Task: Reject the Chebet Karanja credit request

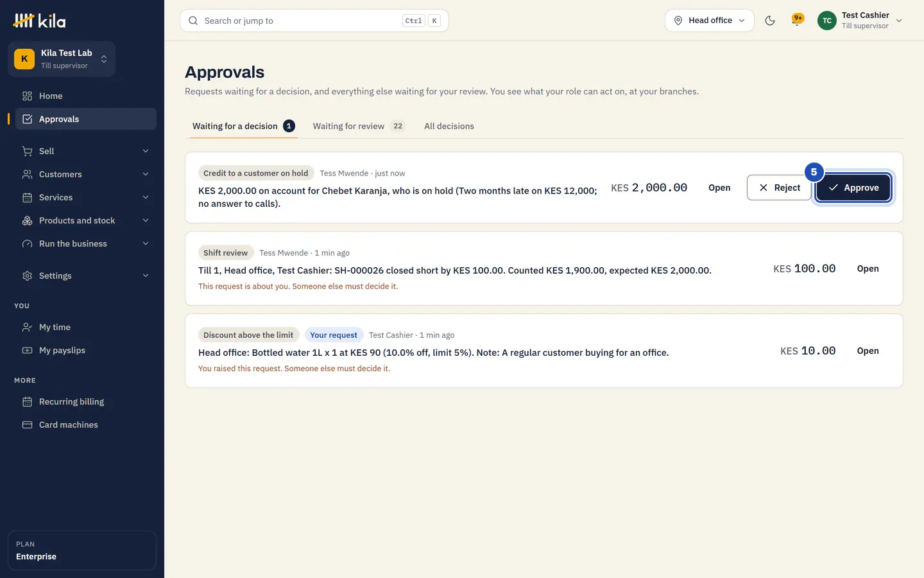Action: (x=779, y=188)
